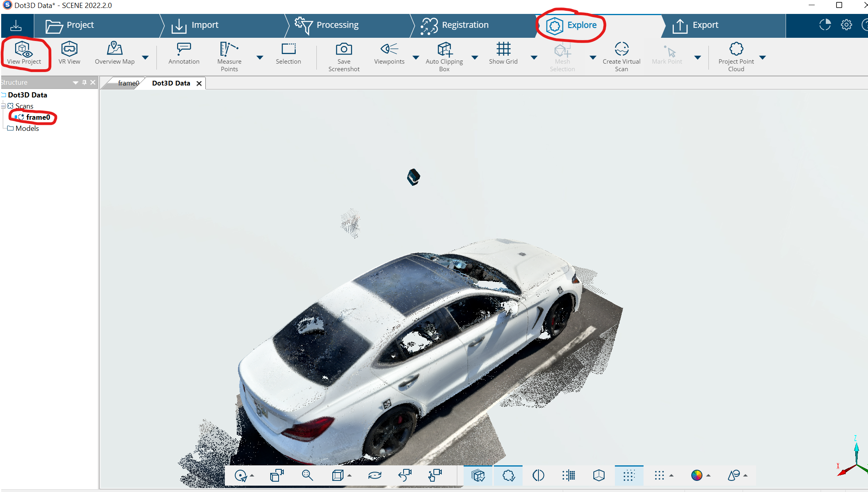
Task: Click the color wheel coloring option
Action: (696, 475)
